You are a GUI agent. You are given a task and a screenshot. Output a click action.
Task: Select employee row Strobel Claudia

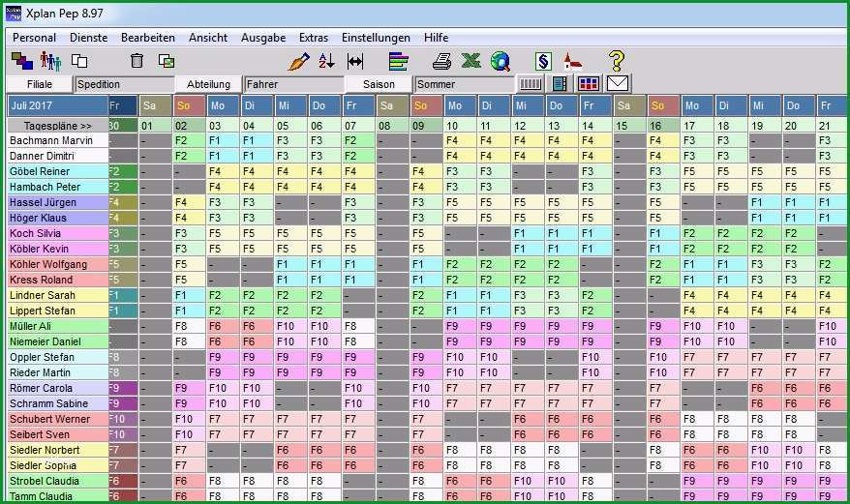(x=57, y=481)
